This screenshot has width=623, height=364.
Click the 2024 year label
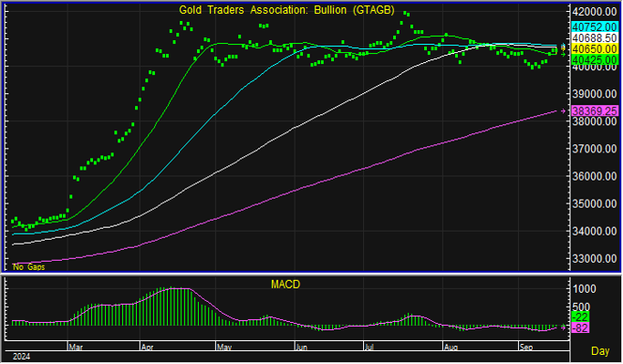(21, 357)
